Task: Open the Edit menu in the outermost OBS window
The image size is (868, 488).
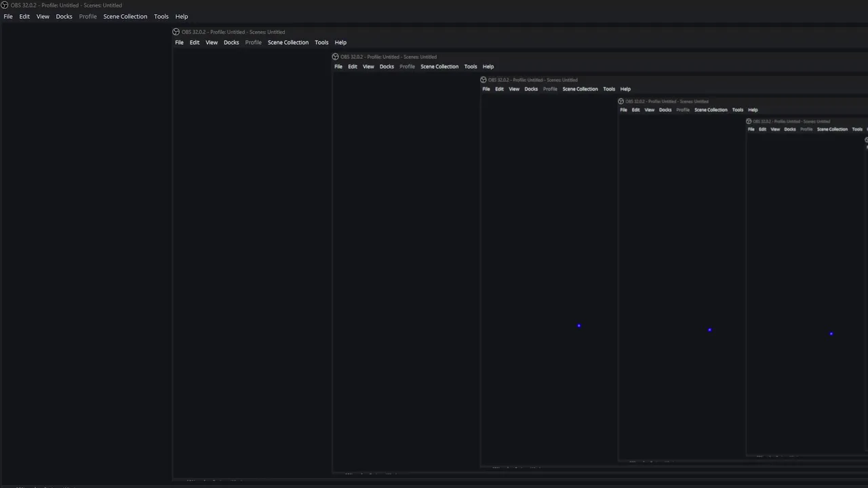Action: point(24,16)
